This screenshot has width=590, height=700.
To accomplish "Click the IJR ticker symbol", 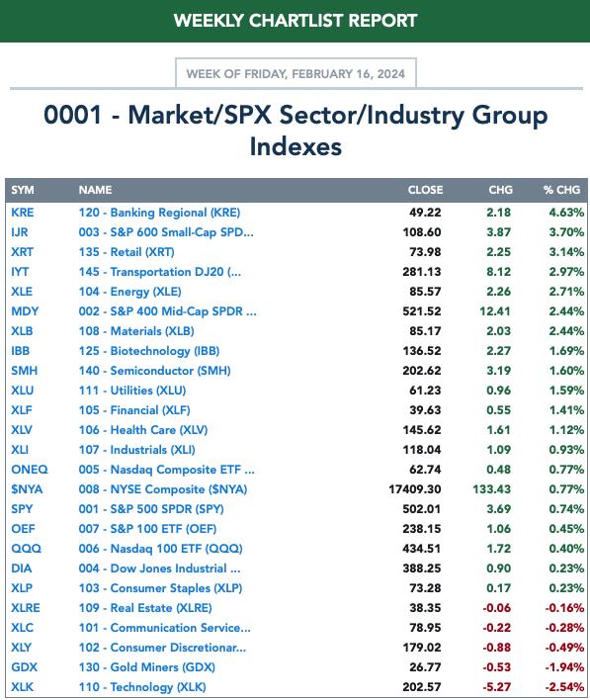I will [20, 232].
